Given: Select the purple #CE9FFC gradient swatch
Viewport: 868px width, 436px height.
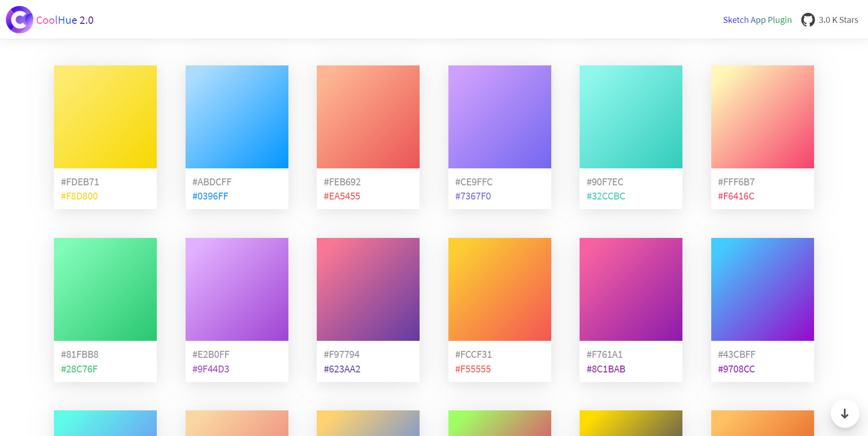Looking at the screenshot, I should point(500,117).
